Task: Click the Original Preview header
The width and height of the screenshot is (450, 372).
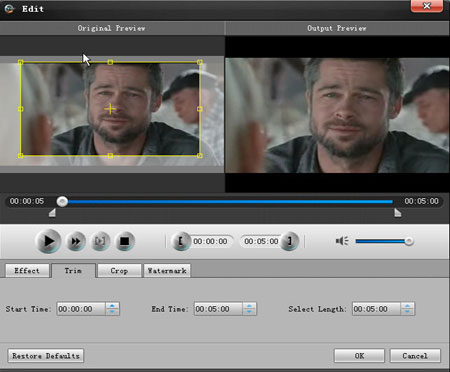Action: 111,28
